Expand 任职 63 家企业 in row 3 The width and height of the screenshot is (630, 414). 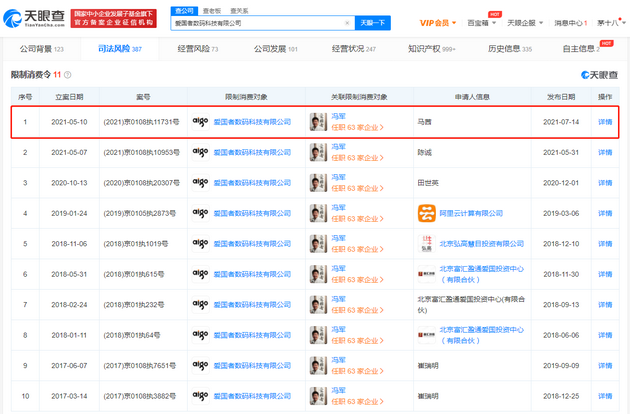pyautogui.click(x=357, y=189)
